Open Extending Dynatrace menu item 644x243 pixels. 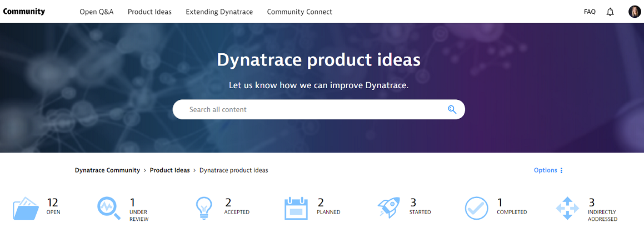pyautogui.click(x=219, y=12)
